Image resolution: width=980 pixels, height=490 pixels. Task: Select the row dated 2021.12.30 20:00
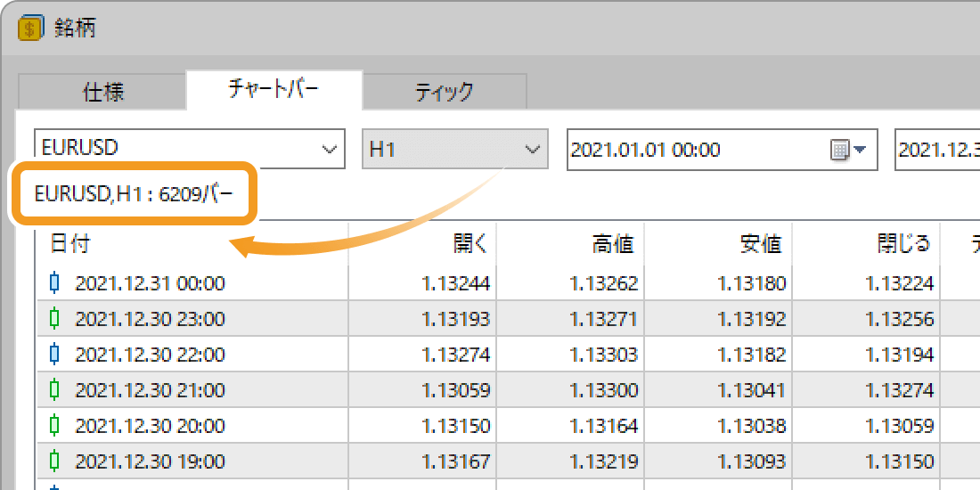pyautogui.click(x=508, y=426)
